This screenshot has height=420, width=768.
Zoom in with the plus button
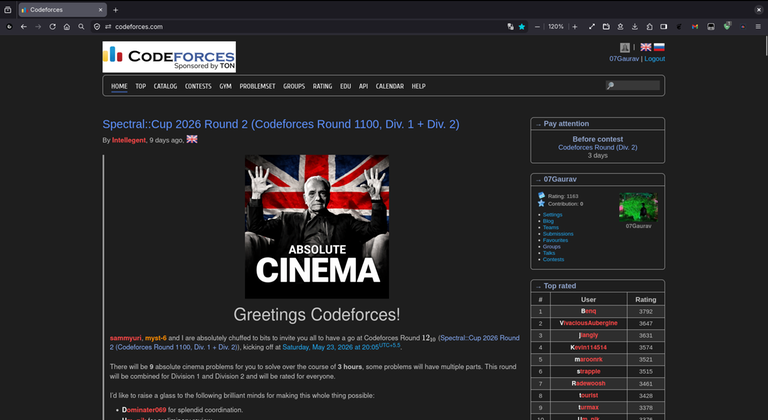[575, 27]
